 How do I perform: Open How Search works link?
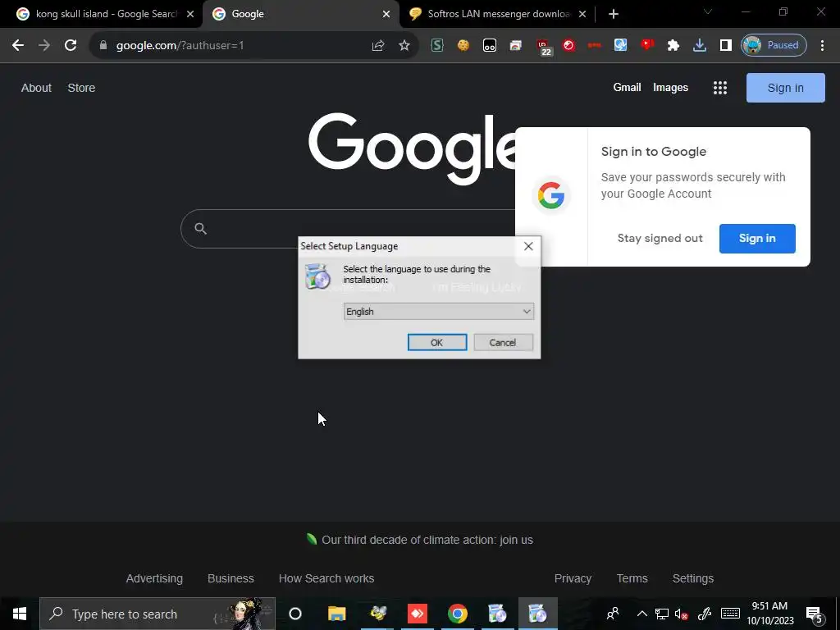[326, 578]
